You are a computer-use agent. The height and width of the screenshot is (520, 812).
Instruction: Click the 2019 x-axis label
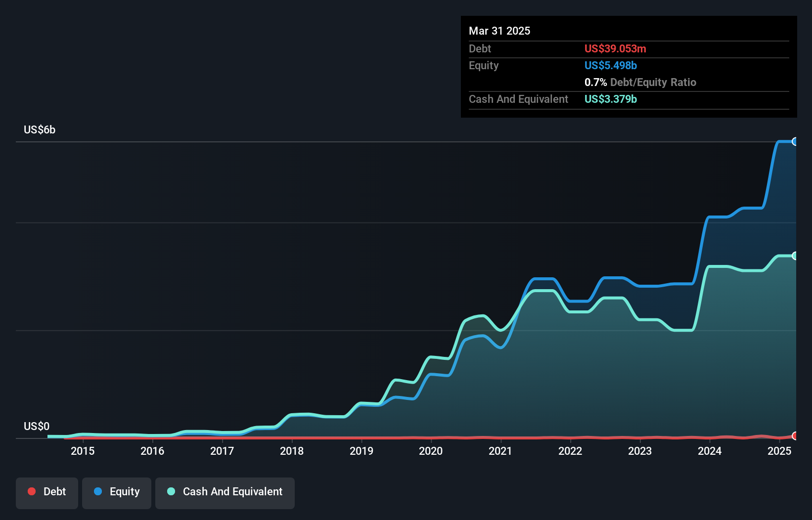[x=361, y=451]
